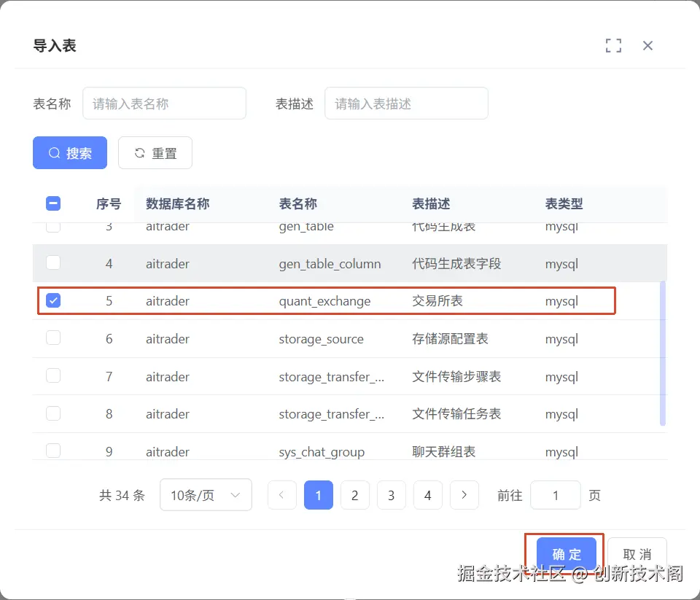Click the 文件传输任务表 description cell
The width and height of the screenshot is (700, 600).
point(456,414)
